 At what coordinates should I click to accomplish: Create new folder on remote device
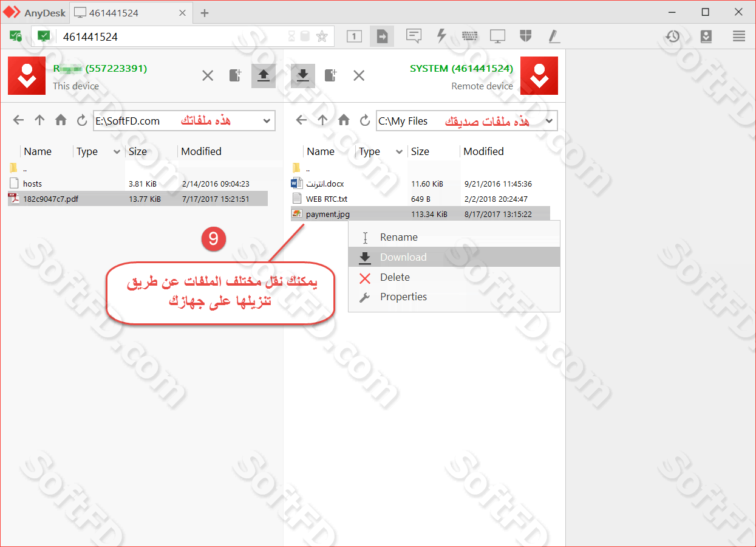click(331, 76)
